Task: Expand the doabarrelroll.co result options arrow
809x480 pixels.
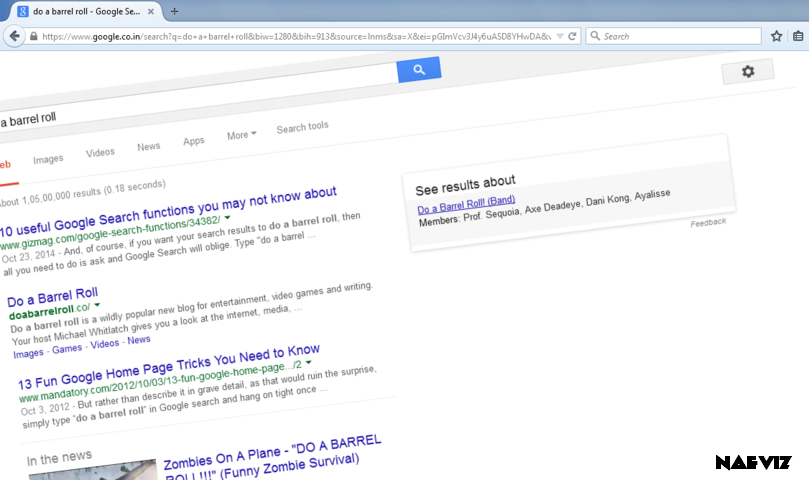Action: pos(96,305)
